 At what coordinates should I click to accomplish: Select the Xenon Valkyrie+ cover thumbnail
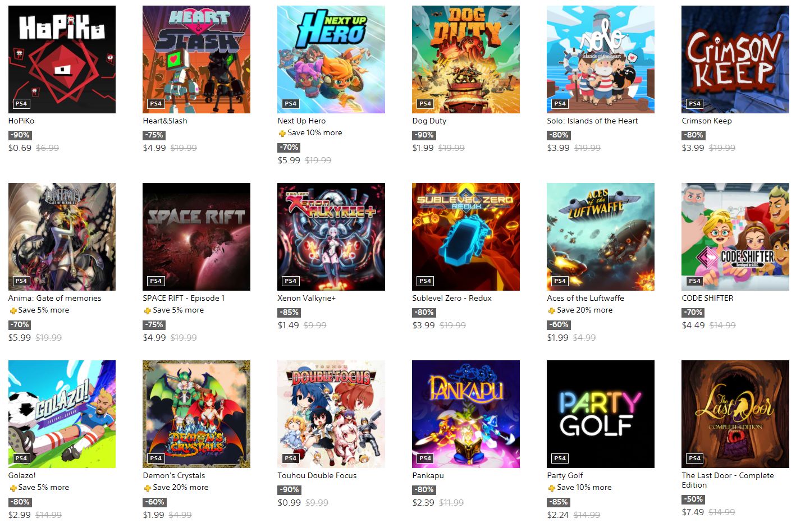click(331, 237)
